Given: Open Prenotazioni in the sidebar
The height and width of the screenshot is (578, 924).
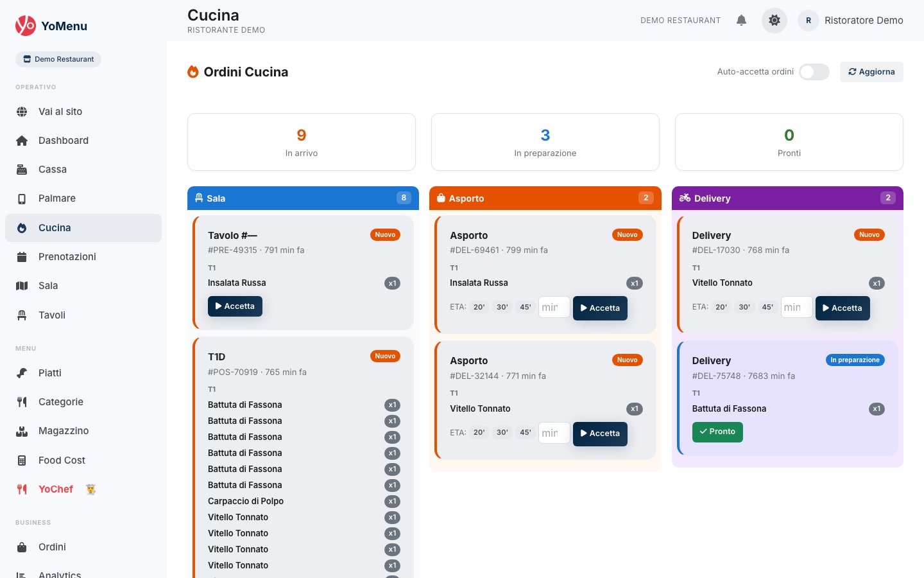Looking at the screenshot, I should [x=67, y=257].
